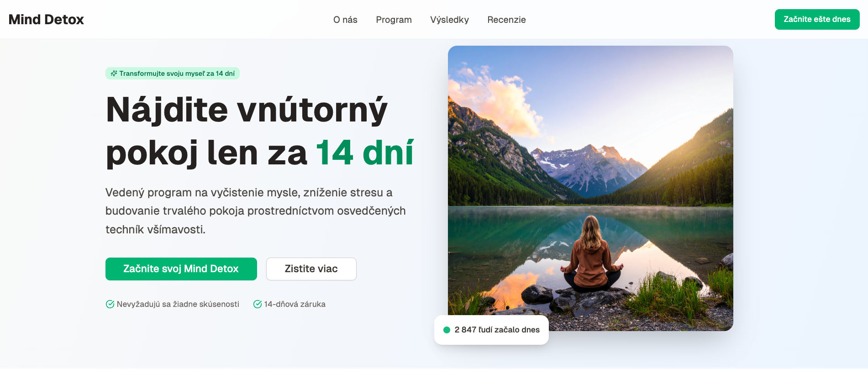This screenshot has width=868, height=369.
Task: Click the green status dot before 2 847
Action: click(447, 330)
